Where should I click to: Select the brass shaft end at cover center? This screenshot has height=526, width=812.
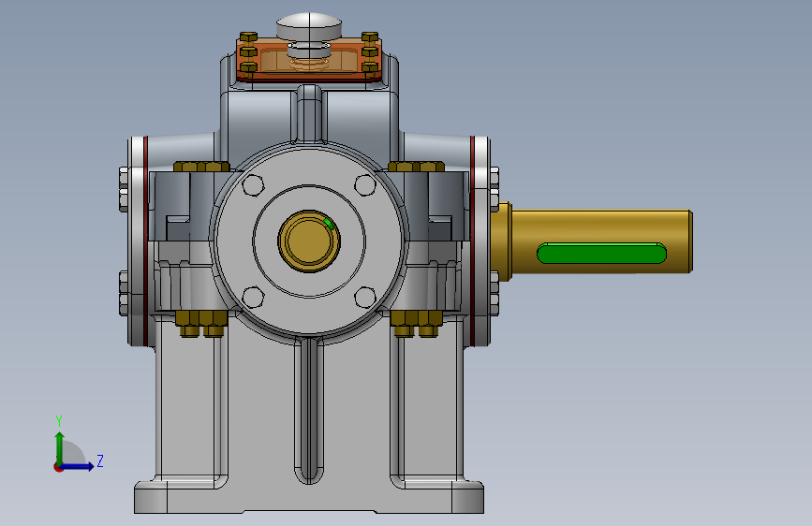[x=309, y=241]
